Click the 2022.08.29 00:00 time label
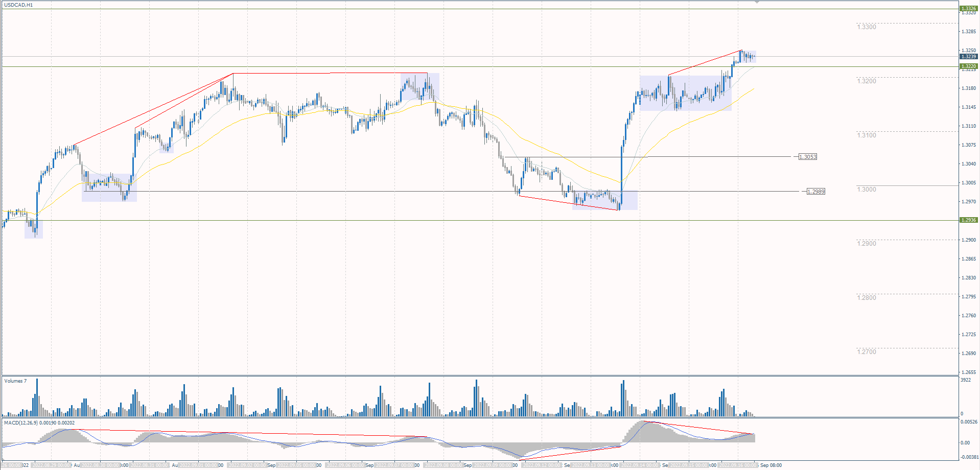 [x=51, y=465]
